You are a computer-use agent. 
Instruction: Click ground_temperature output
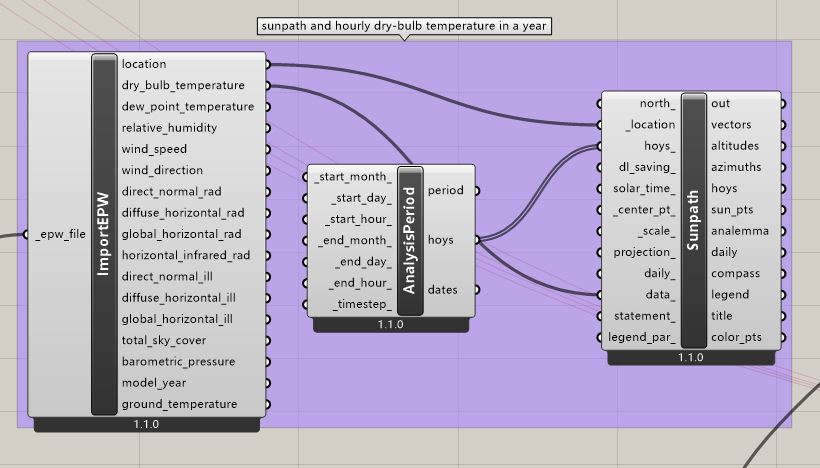[179, 404]
